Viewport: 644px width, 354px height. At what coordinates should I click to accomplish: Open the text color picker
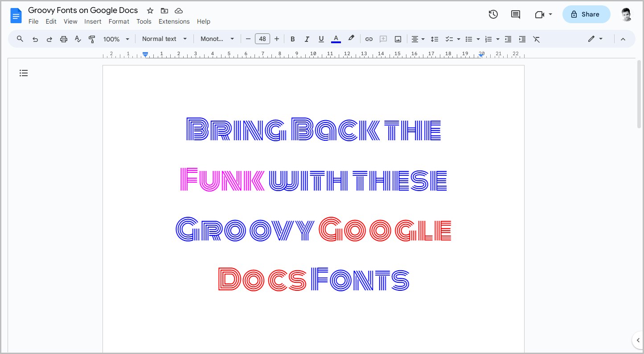click(336, 39)
